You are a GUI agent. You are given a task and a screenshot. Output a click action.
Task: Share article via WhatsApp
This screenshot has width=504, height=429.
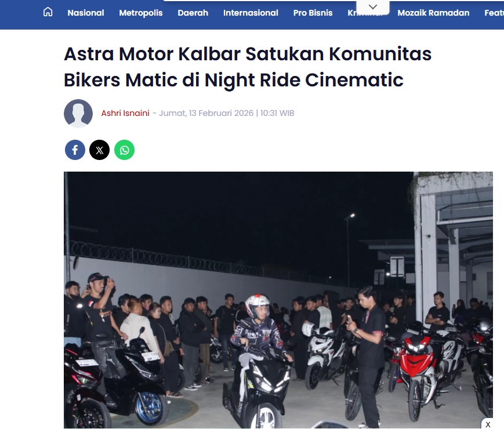124,150
